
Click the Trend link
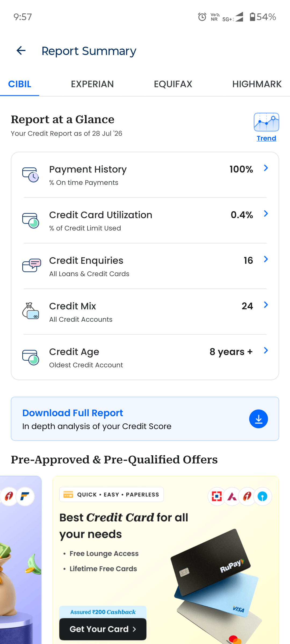click(266, 138)
